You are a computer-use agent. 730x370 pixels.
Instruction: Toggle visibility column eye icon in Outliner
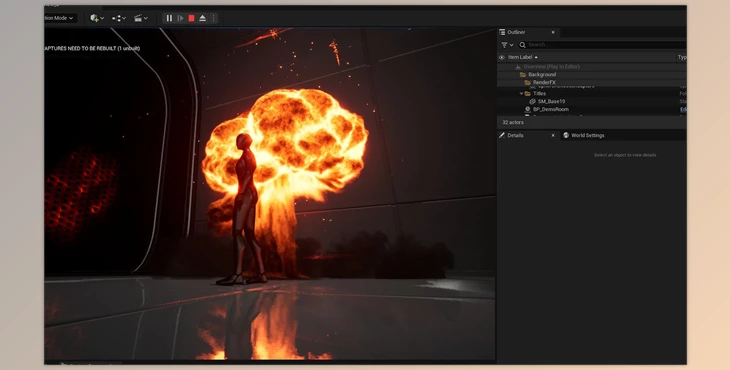pyautogui.click(x=501, y=57)
